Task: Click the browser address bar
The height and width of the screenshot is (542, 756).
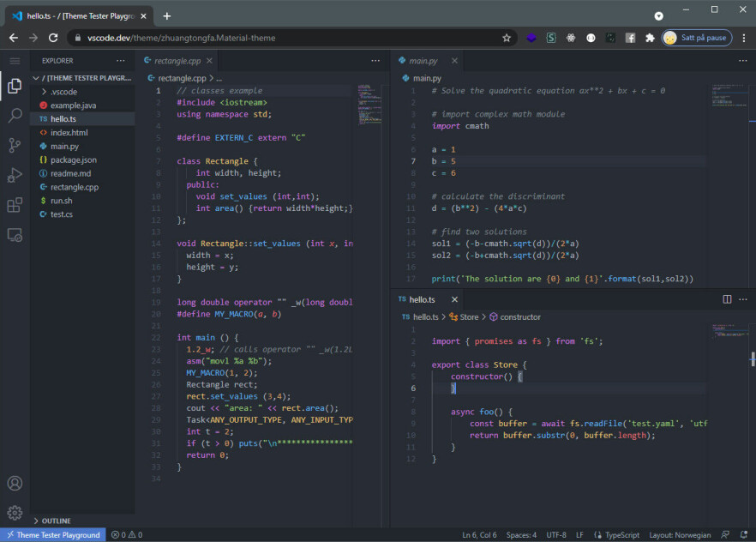Action: tap(290, 38)
